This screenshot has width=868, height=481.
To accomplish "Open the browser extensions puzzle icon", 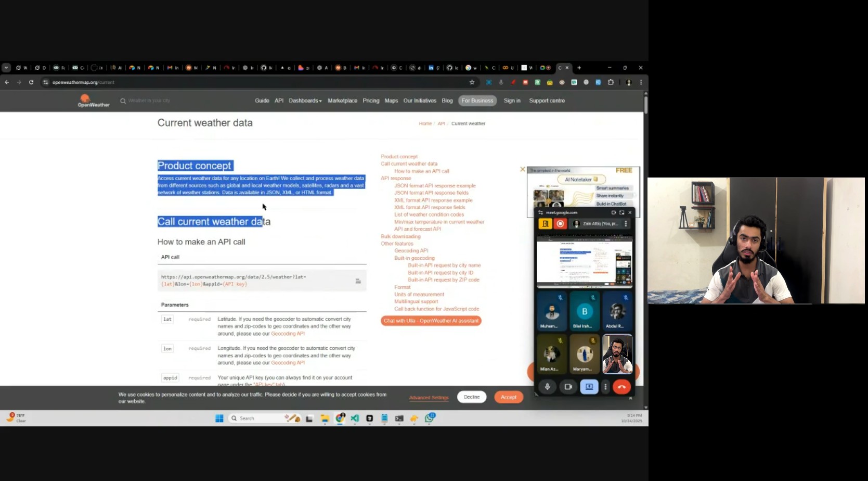I will (x=611, y=82).
